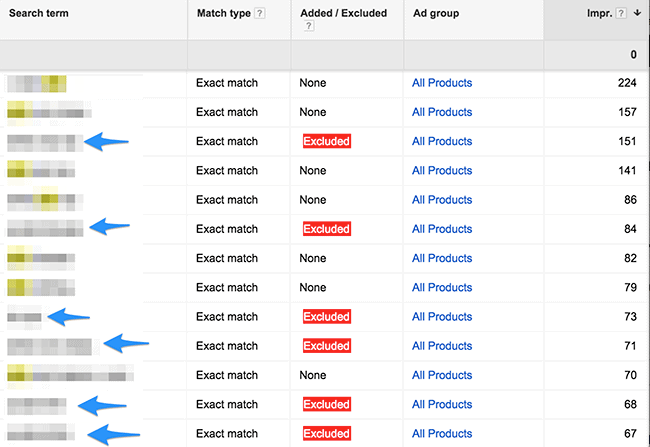
Task: Click the 141 impressions value
Action: point(627,170)
